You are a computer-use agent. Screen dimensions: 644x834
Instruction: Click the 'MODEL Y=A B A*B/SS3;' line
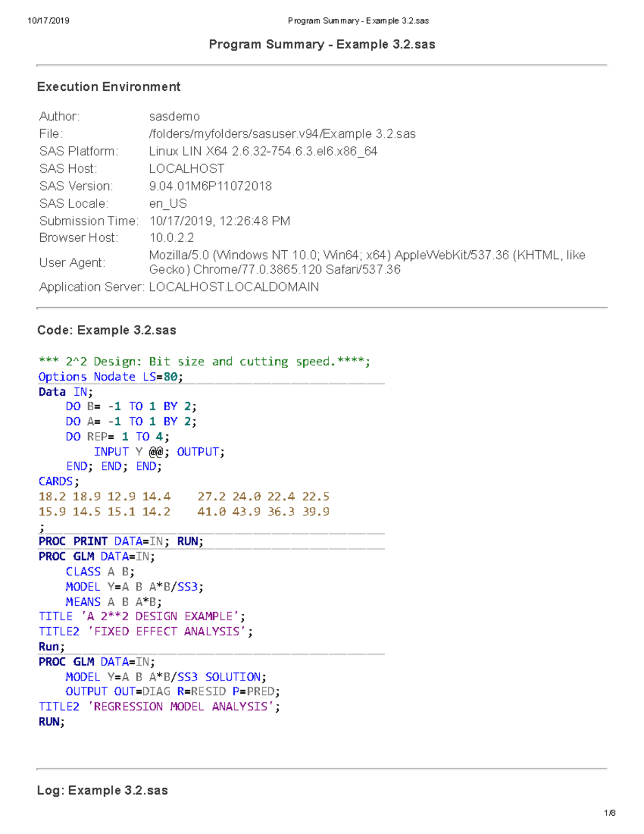coord(135,587)
